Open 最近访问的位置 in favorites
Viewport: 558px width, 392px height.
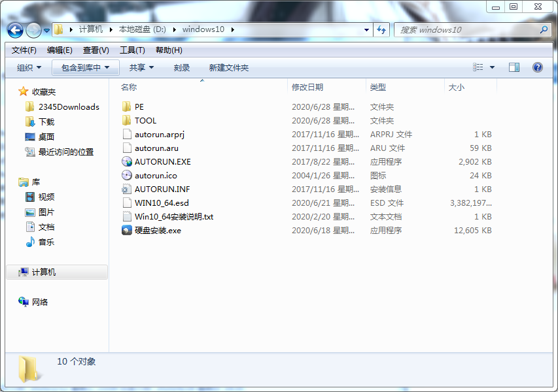tap(66, 152)
